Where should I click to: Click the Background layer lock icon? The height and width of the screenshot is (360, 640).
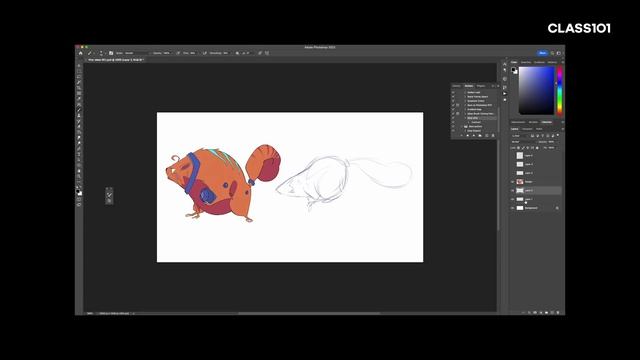point(557,208)
